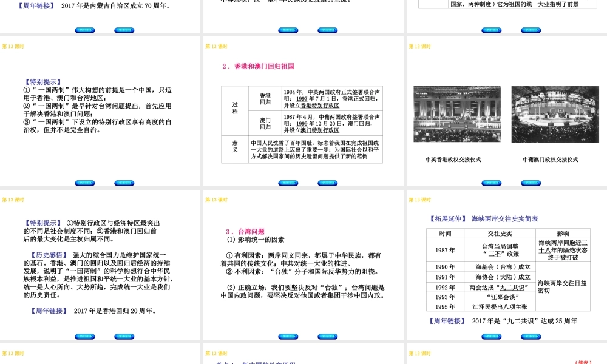Viewport: 607px width, 364px height.
Task: Click 江泽民提出八项主张 cell
Action: pos(500,307)
